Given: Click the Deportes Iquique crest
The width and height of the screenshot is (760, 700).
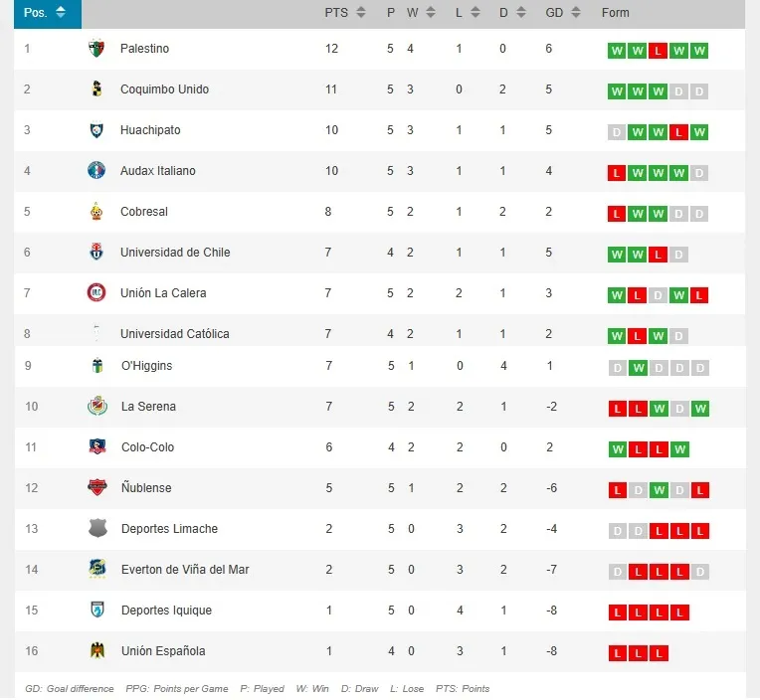Looking at the screenshot, I should click(96, 611).
